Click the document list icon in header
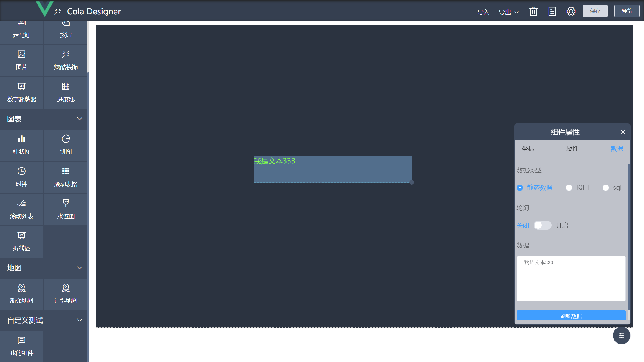Image resolution: width=644 pixels, height=362 pixels. pos(552,11)
